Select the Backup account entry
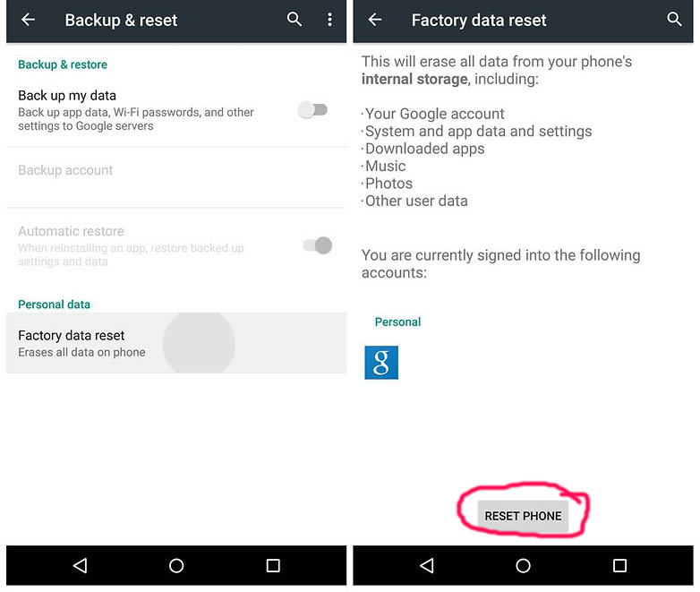 [x=176, y=178]
